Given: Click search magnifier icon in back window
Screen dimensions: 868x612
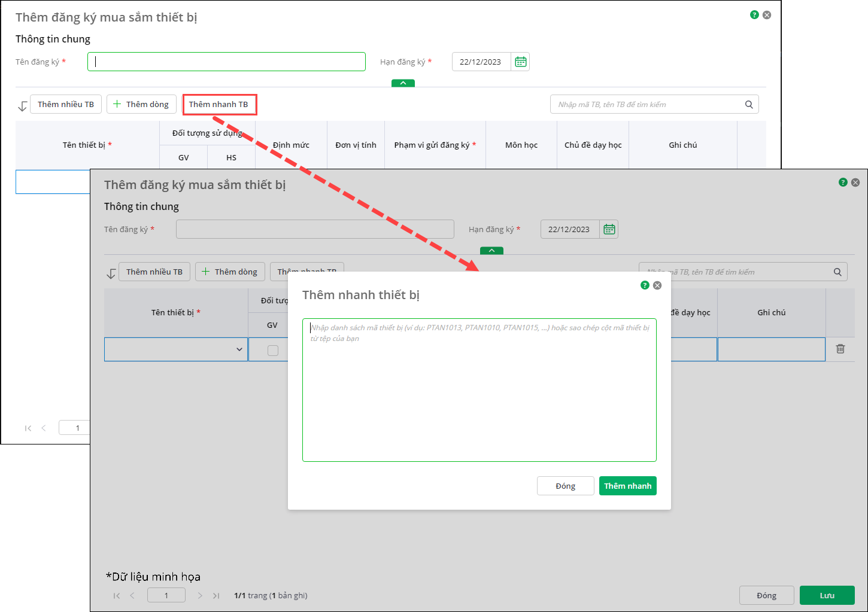Looking at the screenshot, I should pos(749,104).
